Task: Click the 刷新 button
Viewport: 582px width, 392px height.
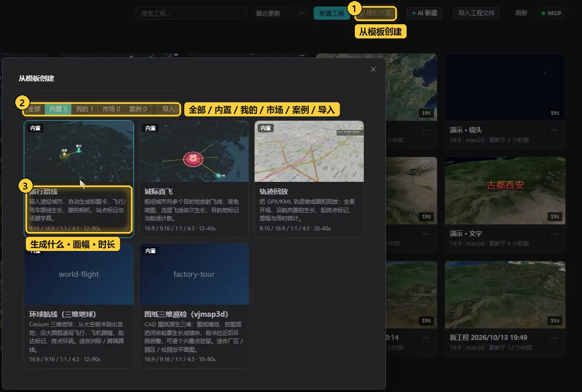Action: (x=521, y=13)
